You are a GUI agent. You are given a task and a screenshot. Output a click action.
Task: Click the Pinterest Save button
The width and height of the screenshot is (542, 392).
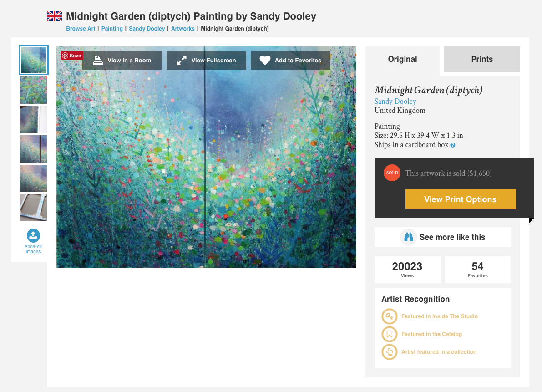(x=72, y=56)
